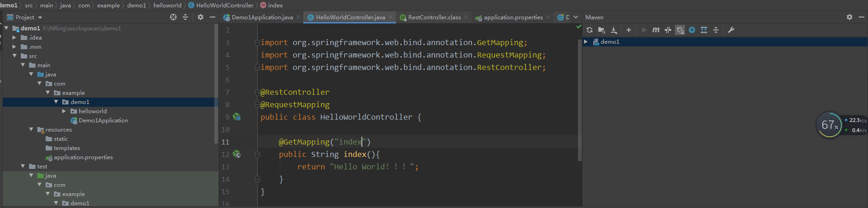
Task: Open the Project view dropdown
Action: coord(25,17)
